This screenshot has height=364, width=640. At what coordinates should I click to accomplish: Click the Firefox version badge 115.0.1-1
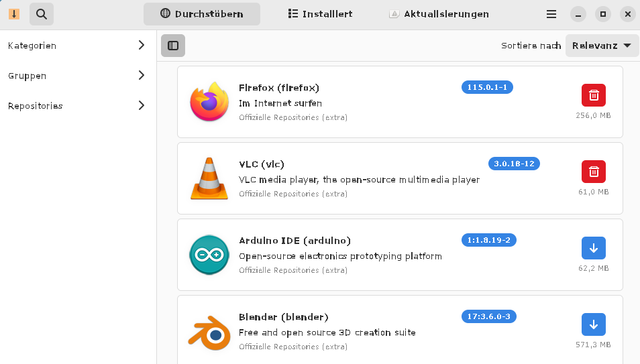(x=487, y=87)
